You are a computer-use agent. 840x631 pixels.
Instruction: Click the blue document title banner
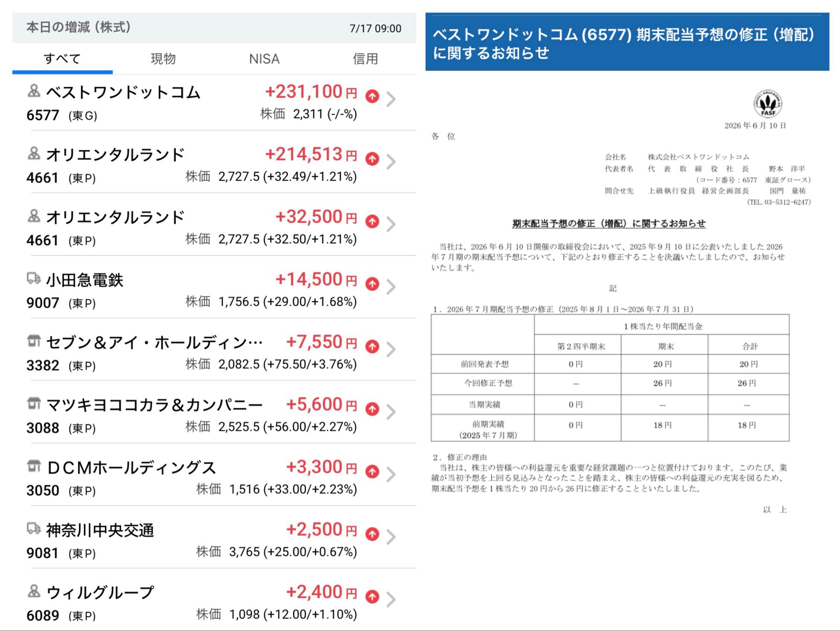pyautogui.click(x=627, y=42)
